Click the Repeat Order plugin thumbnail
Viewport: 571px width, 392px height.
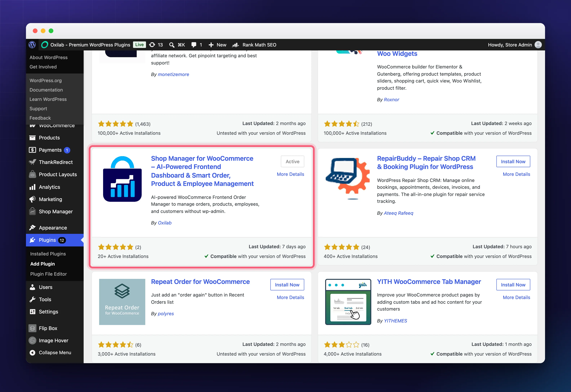pos(122,302)
